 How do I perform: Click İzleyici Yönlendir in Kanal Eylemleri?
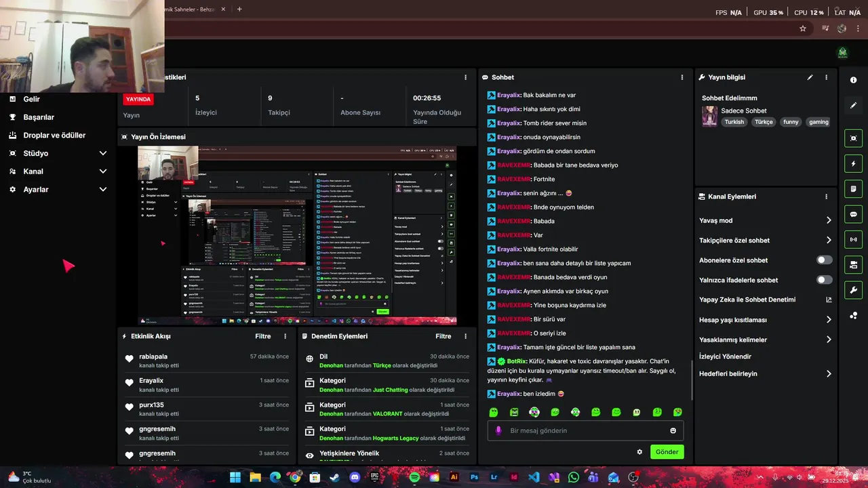[x=725, y=357]
